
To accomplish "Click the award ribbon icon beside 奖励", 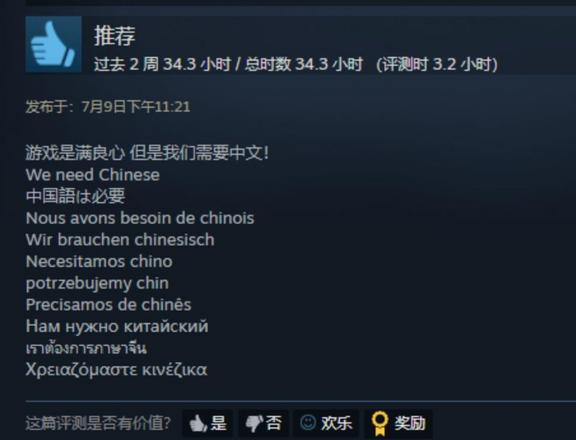I will click(x=380, y=423).
